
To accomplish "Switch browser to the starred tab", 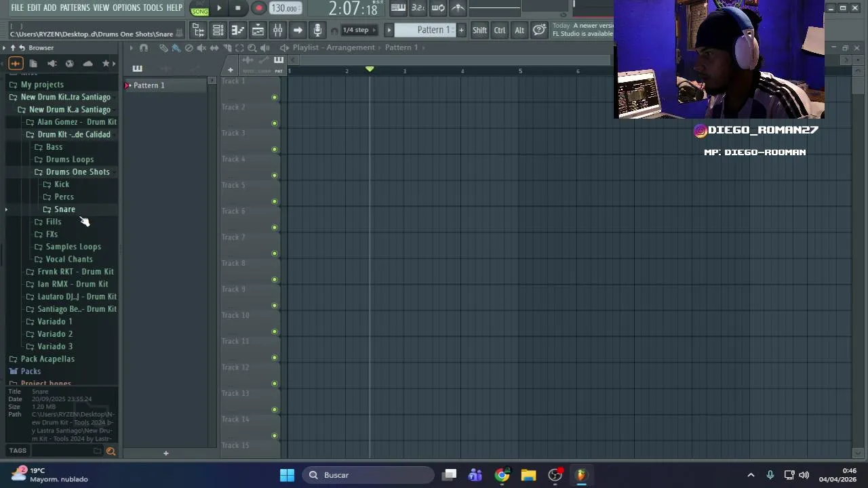I will [x=106, y=64].
